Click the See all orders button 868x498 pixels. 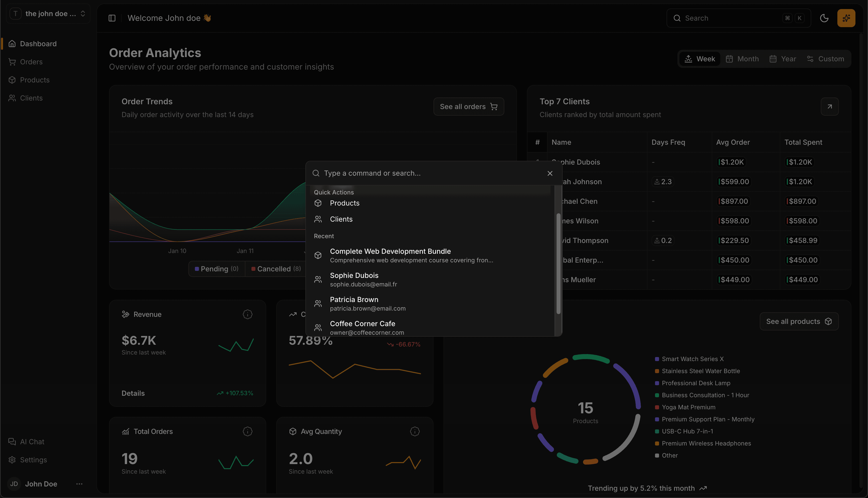coord(468,106)
